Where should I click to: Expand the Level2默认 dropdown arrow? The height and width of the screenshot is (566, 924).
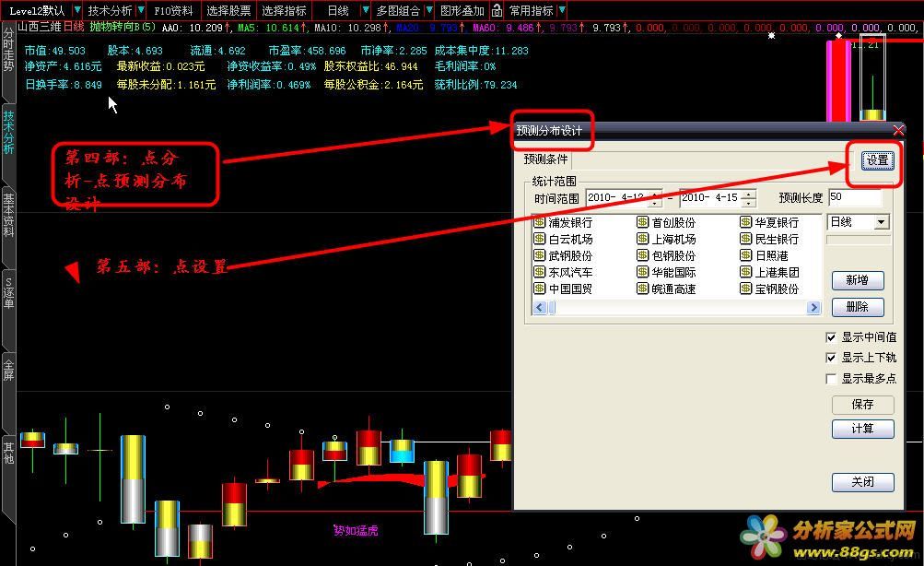[76, 10]
